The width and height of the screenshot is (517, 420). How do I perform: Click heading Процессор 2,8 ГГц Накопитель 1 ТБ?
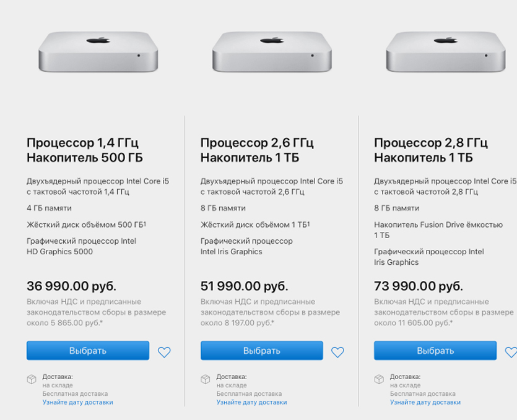coord(431,150)
